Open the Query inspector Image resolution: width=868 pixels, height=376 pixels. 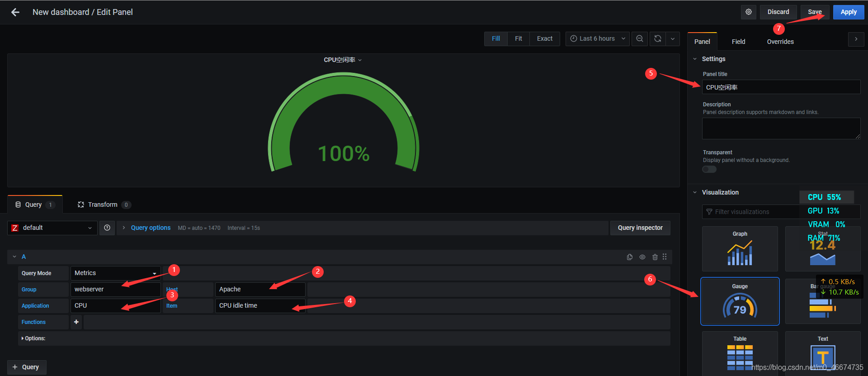640,228
